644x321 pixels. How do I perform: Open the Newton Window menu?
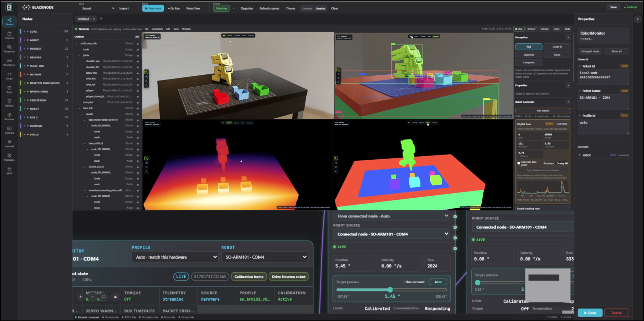pos(186,29)
